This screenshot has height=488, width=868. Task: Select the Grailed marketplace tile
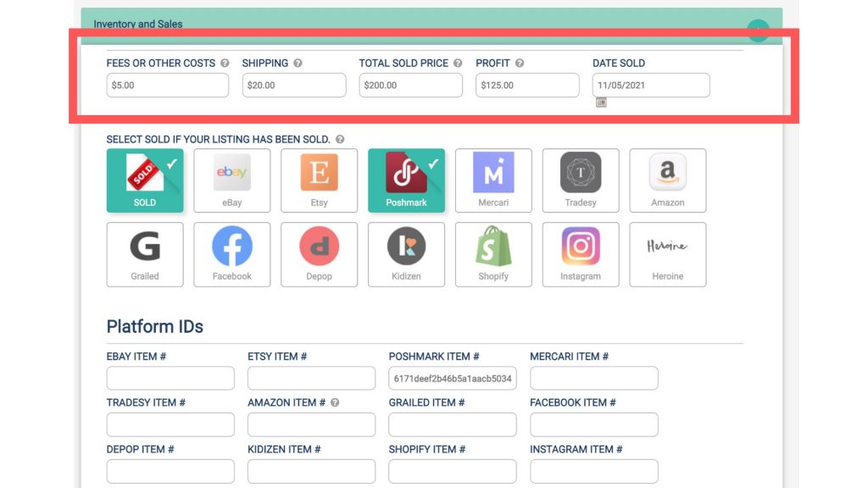(x=145, y=254)
